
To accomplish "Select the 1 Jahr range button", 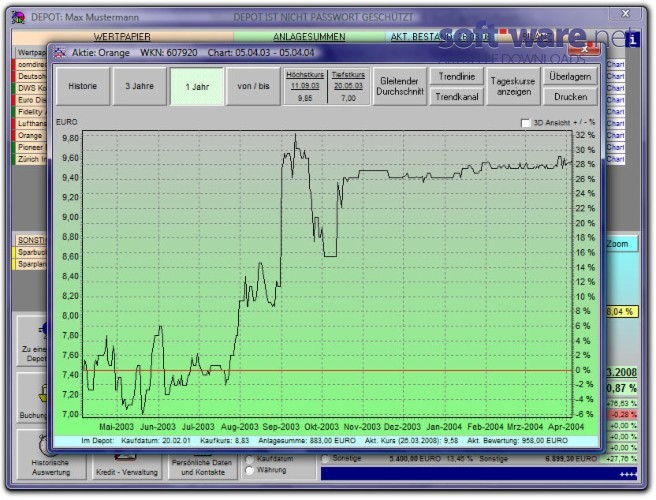I will (x=197, y=87).
